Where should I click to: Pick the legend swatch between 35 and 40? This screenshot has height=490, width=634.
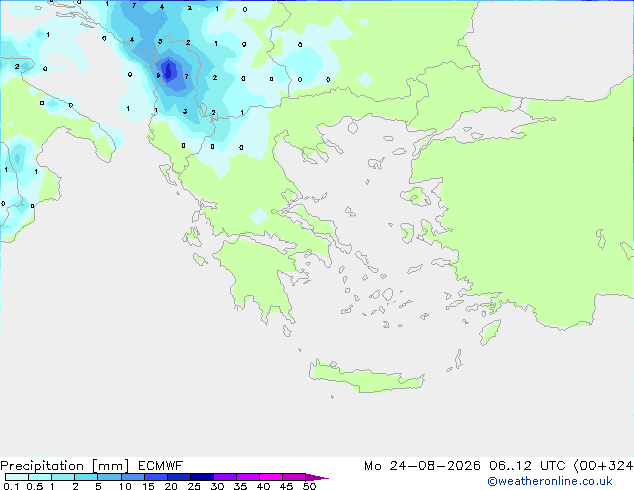click(247, 477)
